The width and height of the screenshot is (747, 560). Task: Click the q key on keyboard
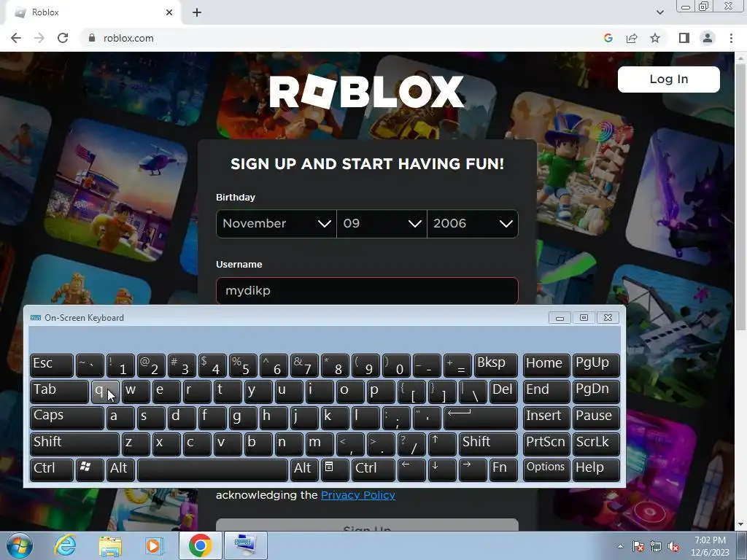click(105, 391)
